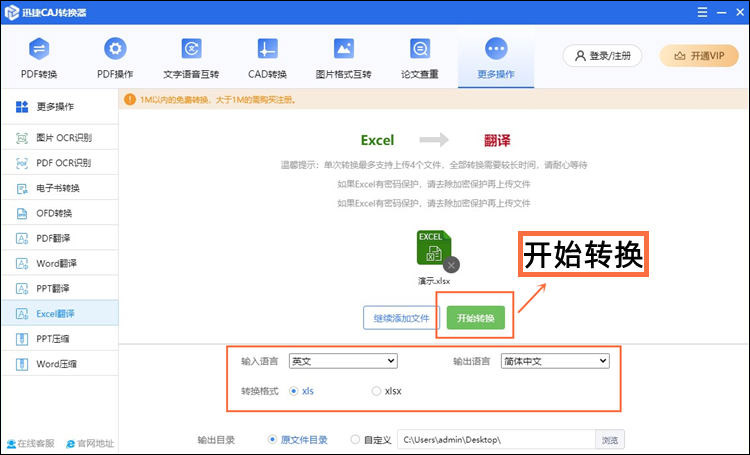Viewport: 750px width, 455px height.
Task: Remove 演示.xlsx with the gray X badge
Action: pos(451,265)
